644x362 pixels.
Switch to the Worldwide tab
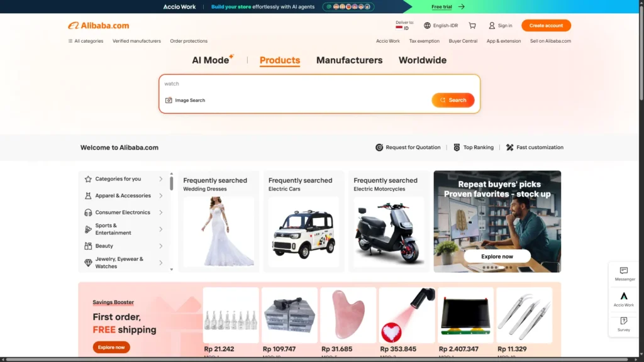pos(422,60)
